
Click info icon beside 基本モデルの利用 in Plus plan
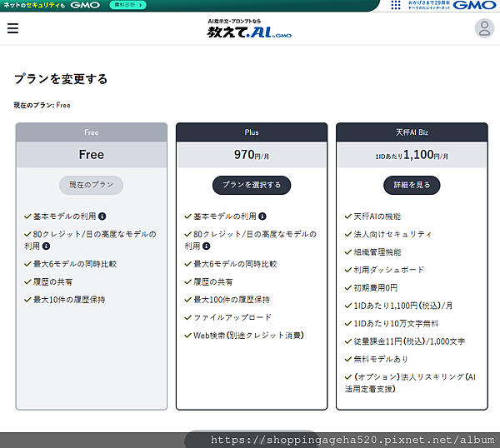pyautogui.click(x=262, y=217)
